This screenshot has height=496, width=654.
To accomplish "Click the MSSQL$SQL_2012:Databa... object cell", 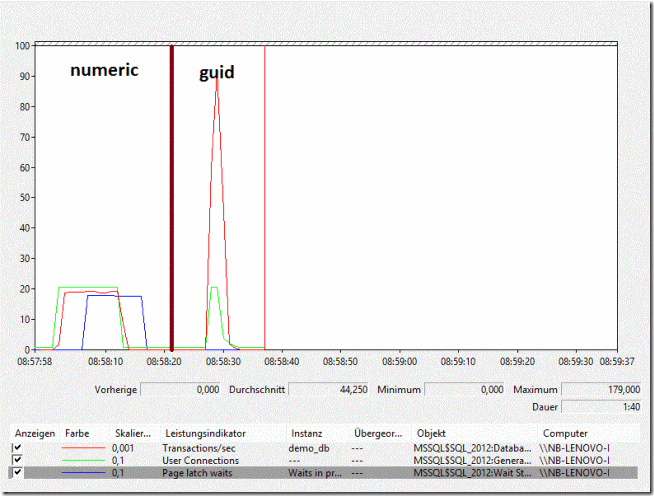I will tap(473, 448).
